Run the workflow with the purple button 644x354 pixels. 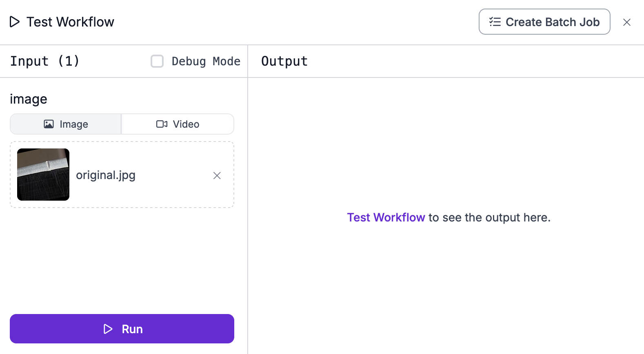(122, 329)
